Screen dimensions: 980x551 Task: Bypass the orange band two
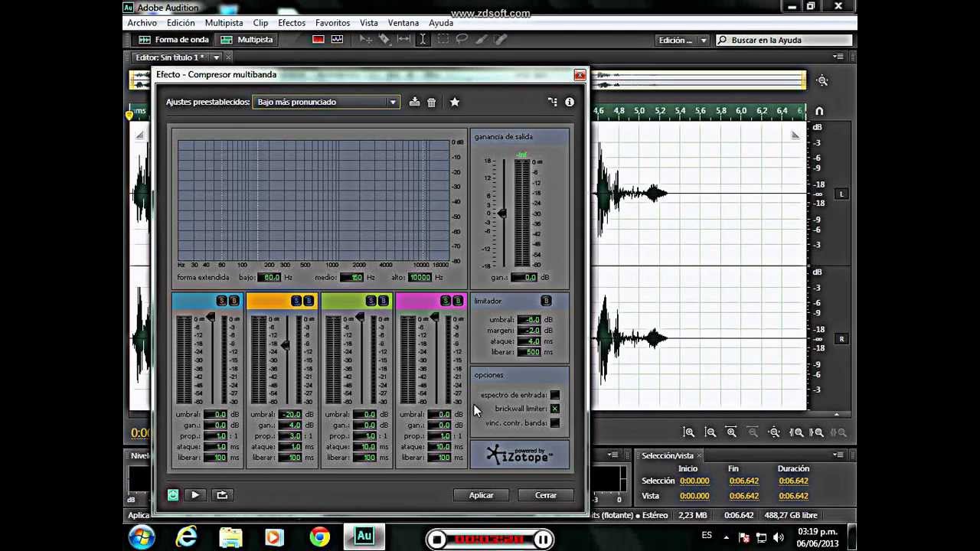click(309, 301)
